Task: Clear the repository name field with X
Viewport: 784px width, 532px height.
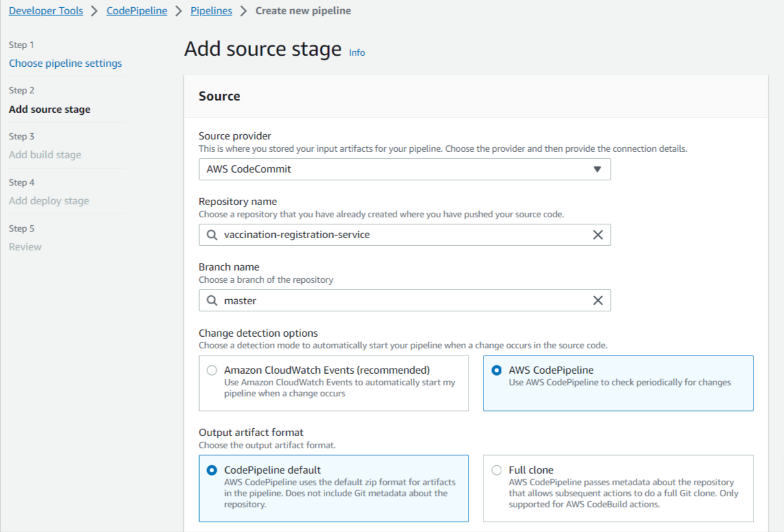Action: (x=598, y=235)
